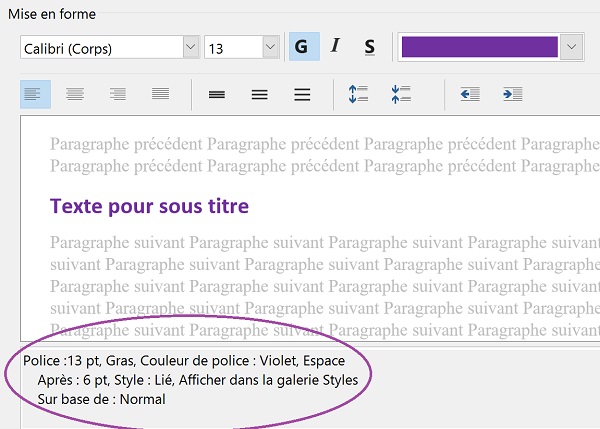Align text right
600x429 pixels.
[117, 94]
